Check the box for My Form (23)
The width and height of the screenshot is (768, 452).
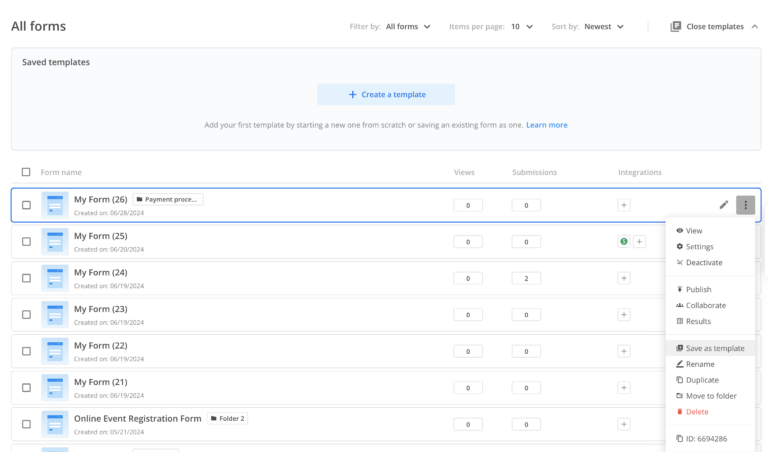[x=26, y=314]
